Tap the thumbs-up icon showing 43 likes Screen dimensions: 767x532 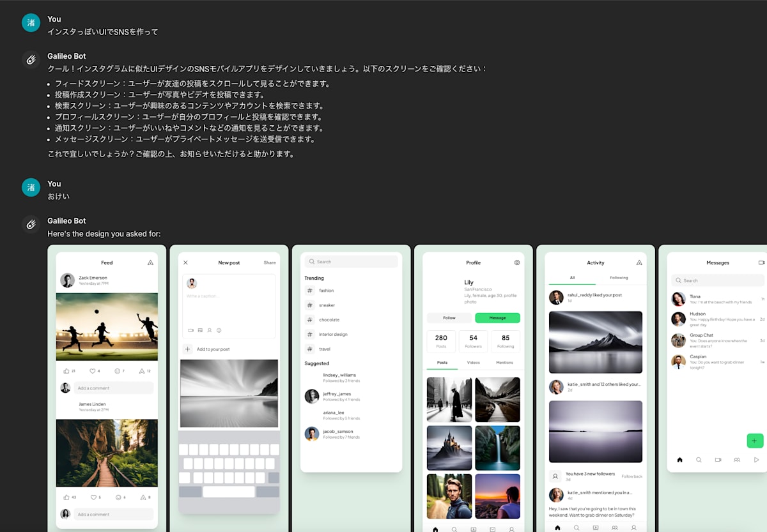tap(66, 497)
